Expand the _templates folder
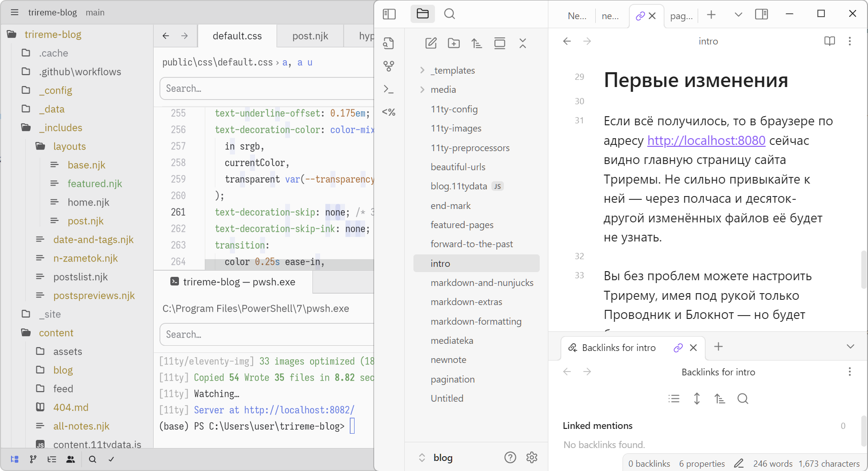 [453, 70]
